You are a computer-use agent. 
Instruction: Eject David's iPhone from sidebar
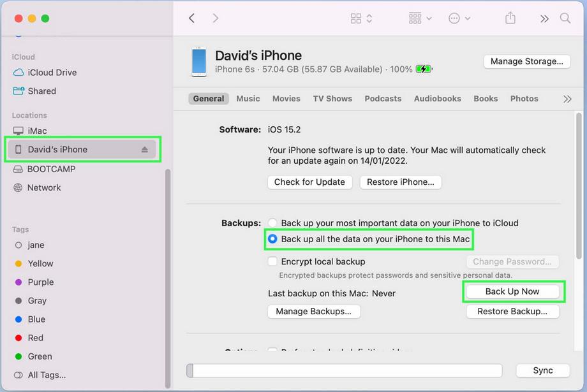(x=144, y=150)
